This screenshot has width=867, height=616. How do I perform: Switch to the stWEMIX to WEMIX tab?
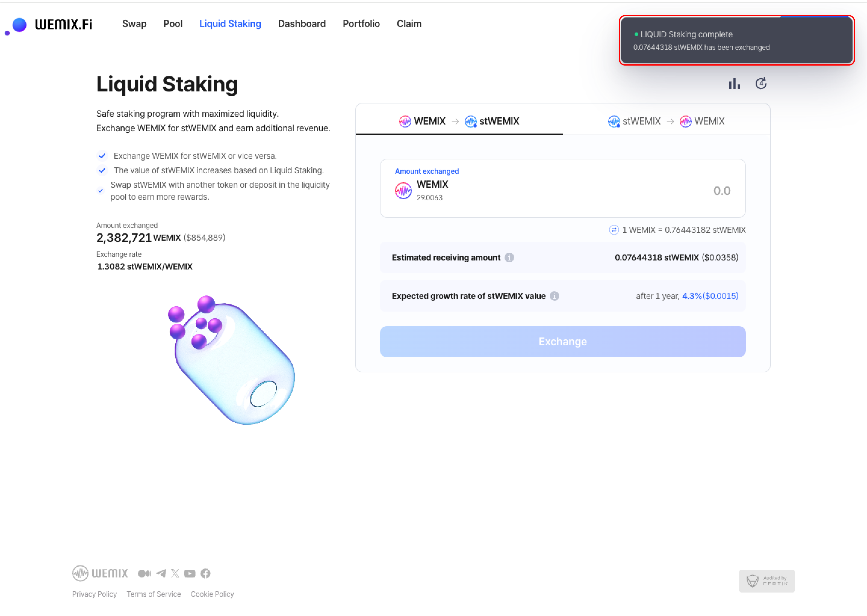666,121
